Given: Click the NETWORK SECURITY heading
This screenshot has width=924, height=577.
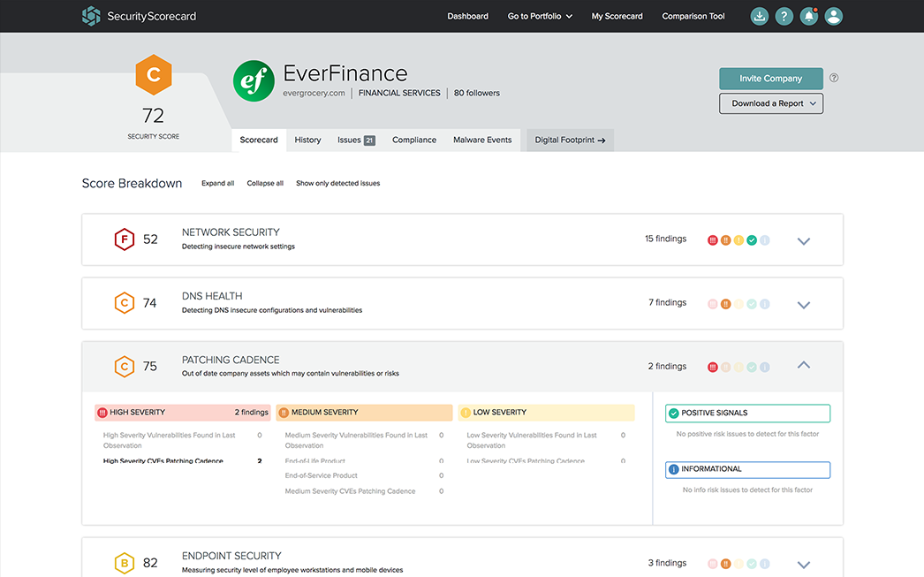Looking at the screenshot, I should (x=231, y=232).
